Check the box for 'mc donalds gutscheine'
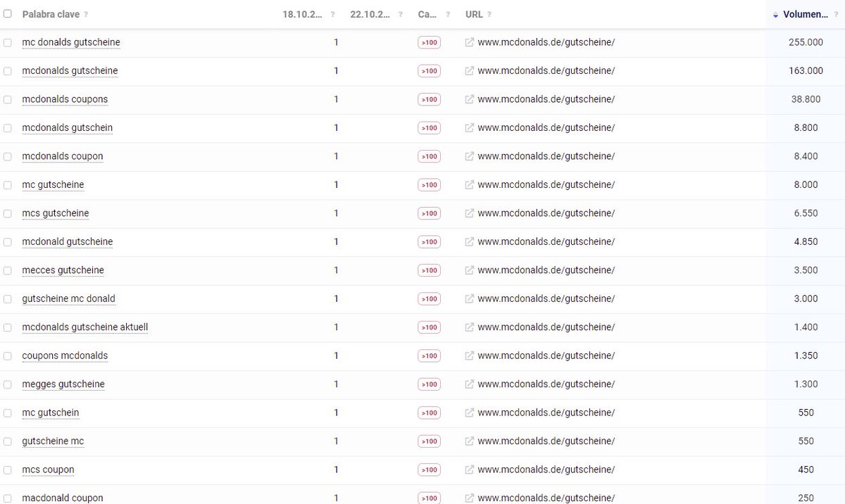845x504 pixels. 7,42
